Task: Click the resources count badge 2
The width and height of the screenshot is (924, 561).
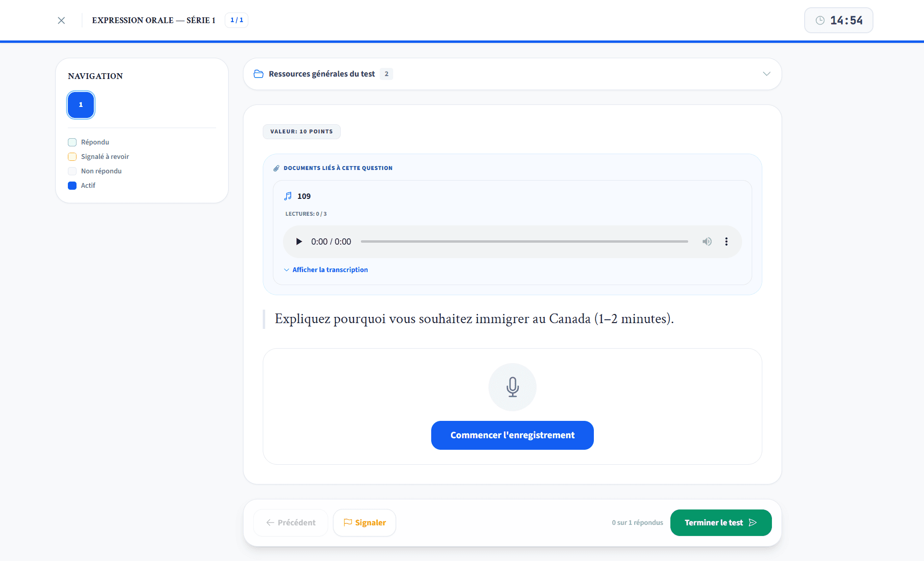Action: (386, 74)
